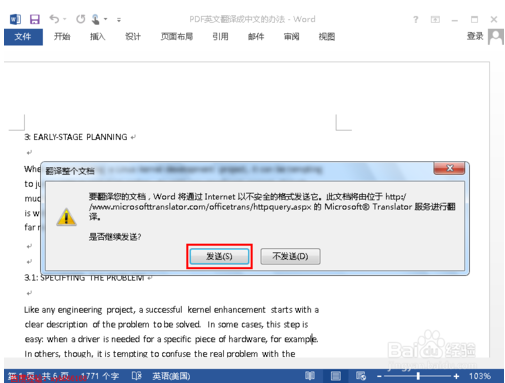Viewport: 505px width, 383px height.
Task: Switch to the 开始 (Home) tab
Action: tap(62, 36)
